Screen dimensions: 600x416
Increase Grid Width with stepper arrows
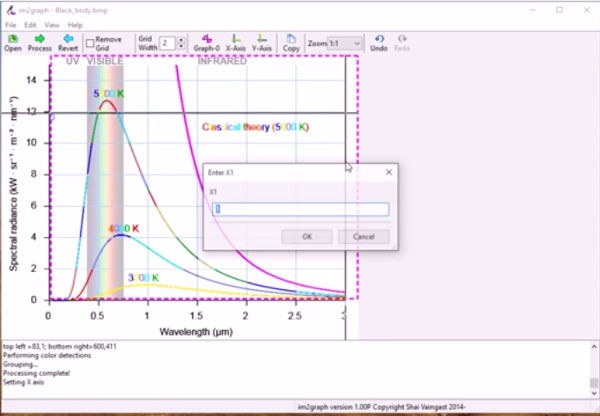[182, 40]
